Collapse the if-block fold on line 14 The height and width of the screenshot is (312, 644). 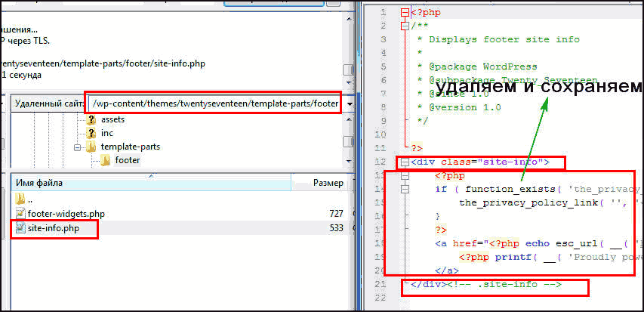405,189
